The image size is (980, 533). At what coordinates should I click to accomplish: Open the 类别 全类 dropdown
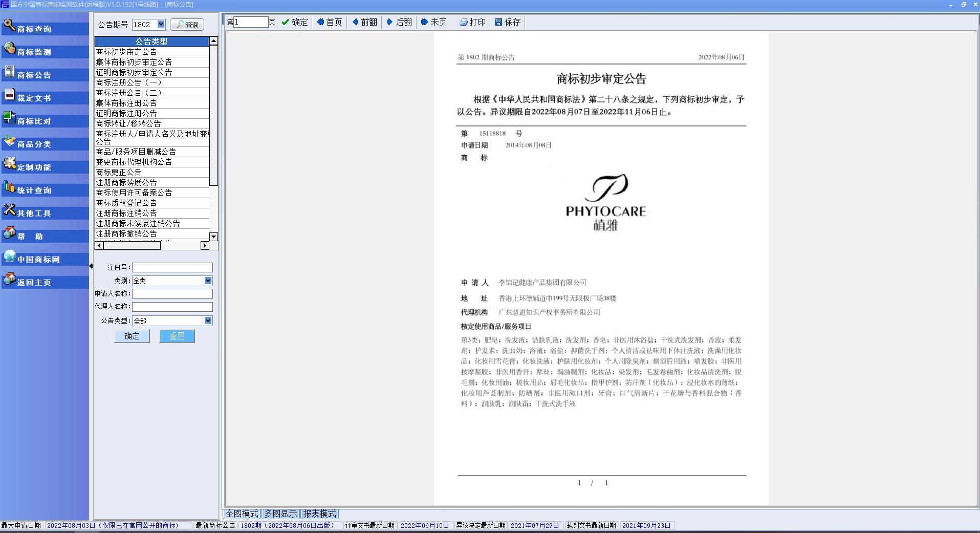click(208, 281)
